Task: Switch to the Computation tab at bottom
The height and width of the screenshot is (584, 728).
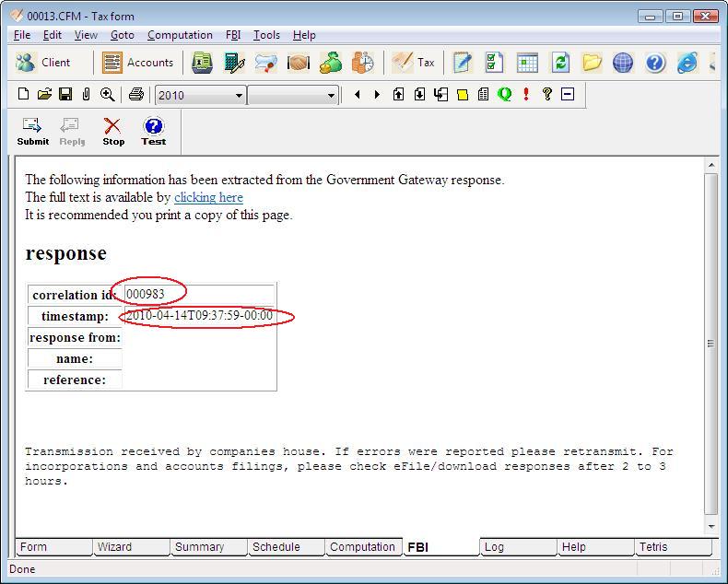Action: [363, 547]
